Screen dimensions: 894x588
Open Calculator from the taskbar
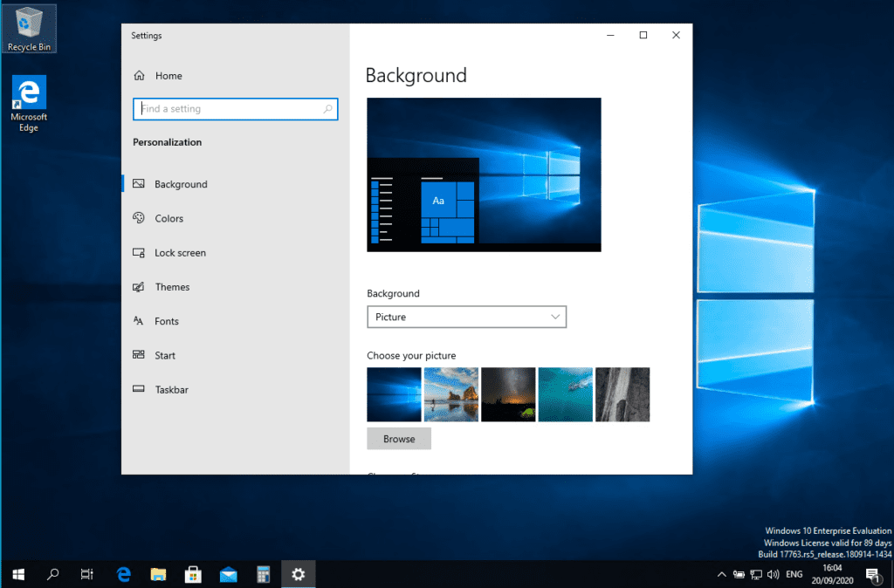coord(263,574)
